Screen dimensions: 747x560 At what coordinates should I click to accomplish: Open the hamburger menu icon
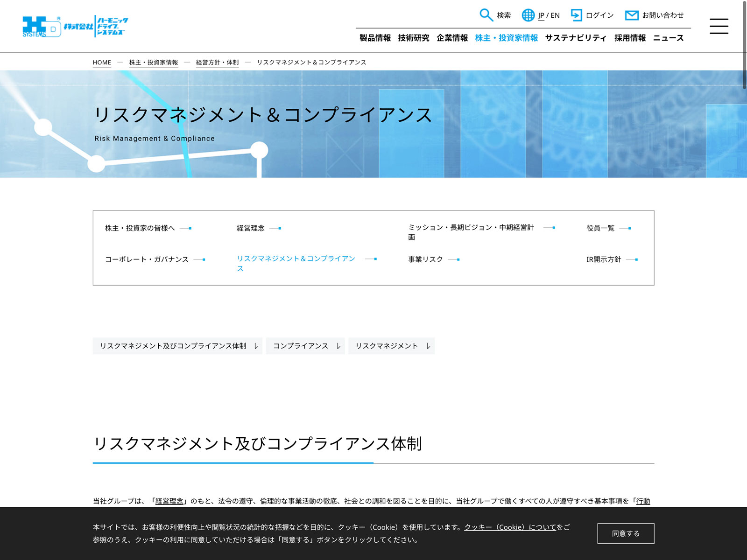[719, 26]
